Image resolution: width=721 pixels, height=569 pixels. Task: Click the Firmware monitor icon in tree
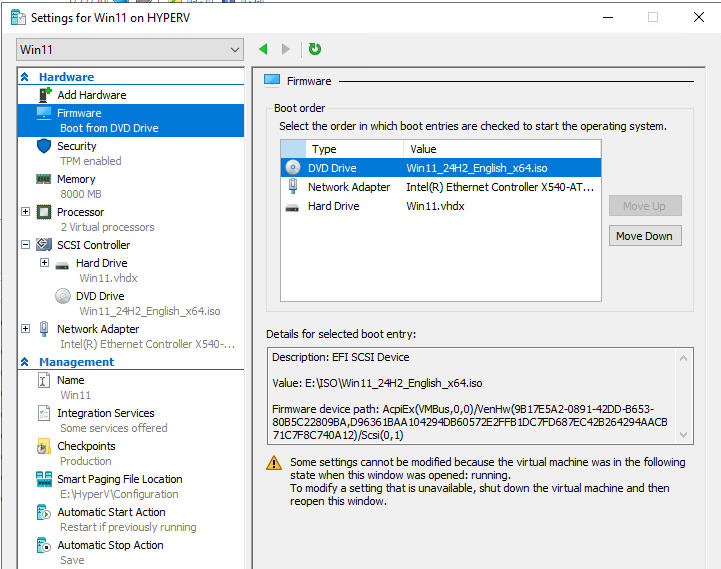click(44, 113)
